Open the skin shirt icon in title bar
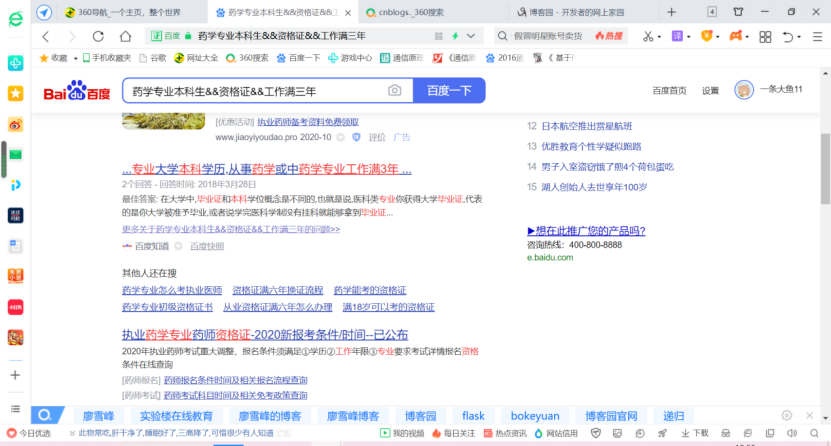Image resolution: width=831 pixels, height=446 pixels. point(738,12)
